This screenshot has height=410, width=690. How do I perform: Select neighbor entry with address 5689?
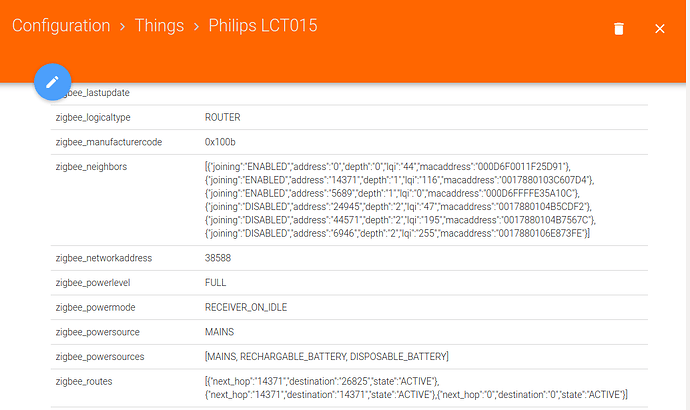click(x=392, y=193)
